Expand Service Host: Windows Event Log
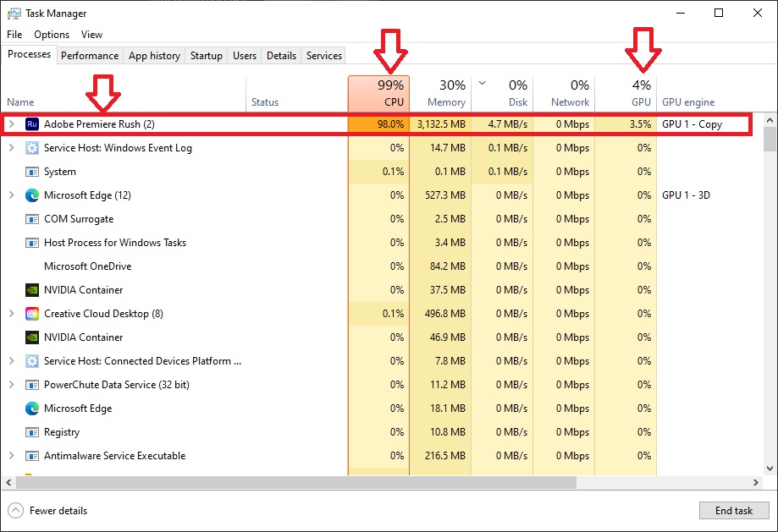Screen dimensions: 778x532 click(x=12, y=148)
